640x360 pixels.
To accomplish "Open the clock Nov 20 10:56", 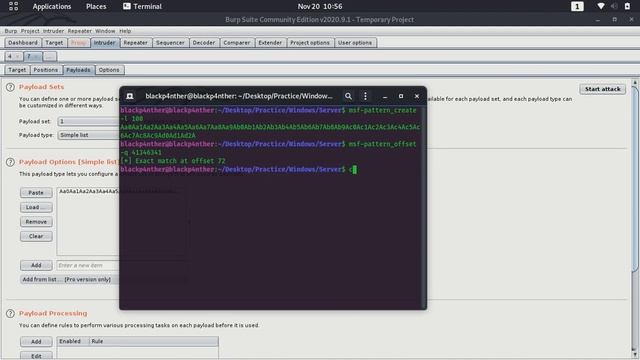I will point(320,6).
